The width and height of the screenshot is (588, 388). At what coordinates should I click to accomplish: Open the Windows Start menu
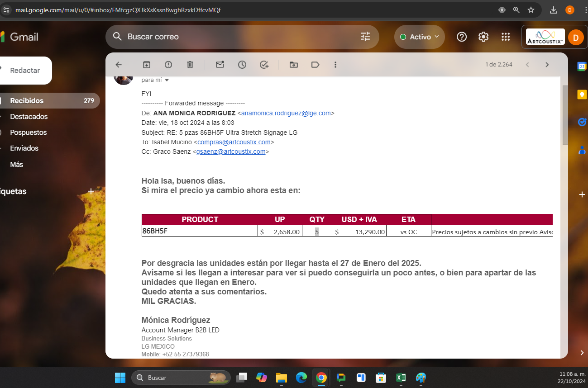[x=120, y=377]
